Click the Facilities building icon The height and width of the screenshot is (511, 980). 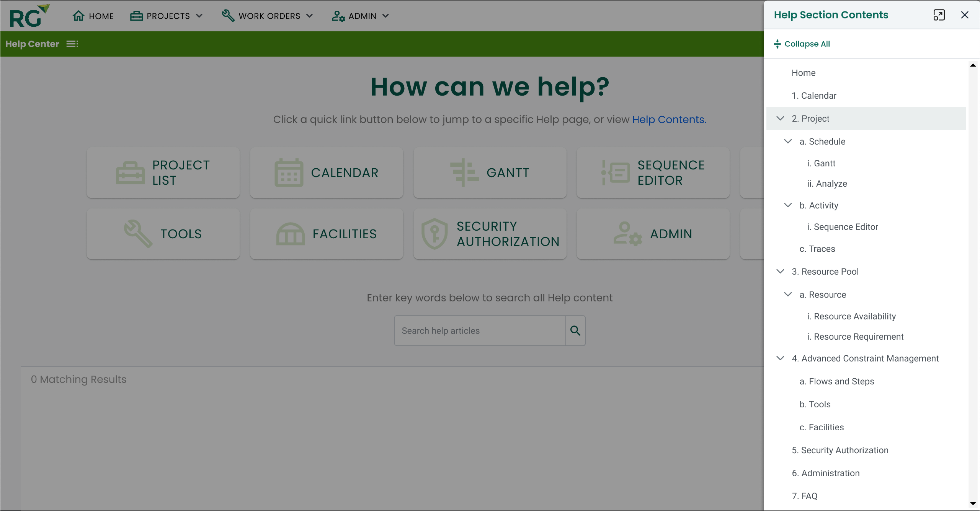coord(290,234)
